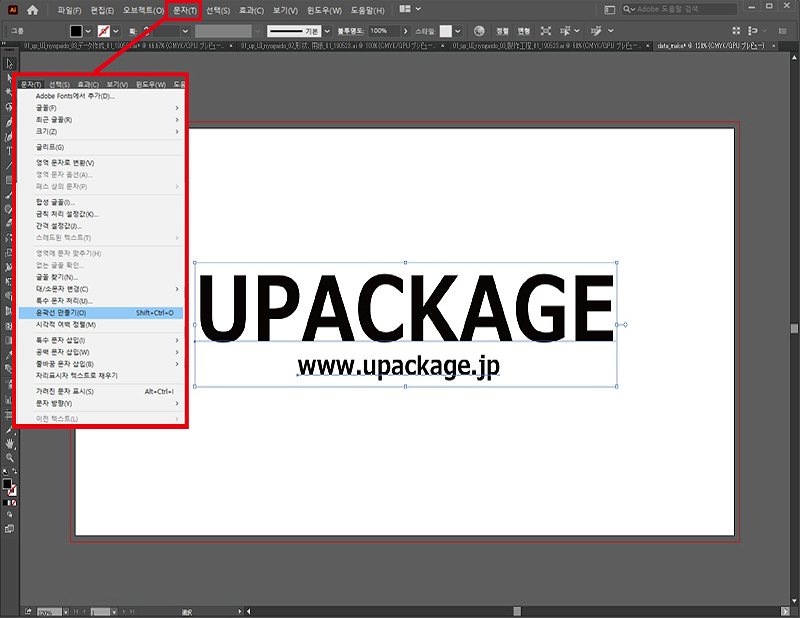Open the graphic style 스타일 dropdown
The width and height of the screenshot is (800, 618).
click(458, 31)
